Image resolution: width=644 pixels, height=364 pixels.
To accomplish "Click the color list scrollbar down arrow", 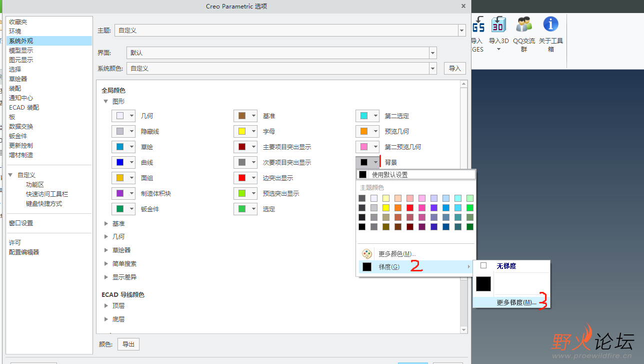I will [464, 330].
